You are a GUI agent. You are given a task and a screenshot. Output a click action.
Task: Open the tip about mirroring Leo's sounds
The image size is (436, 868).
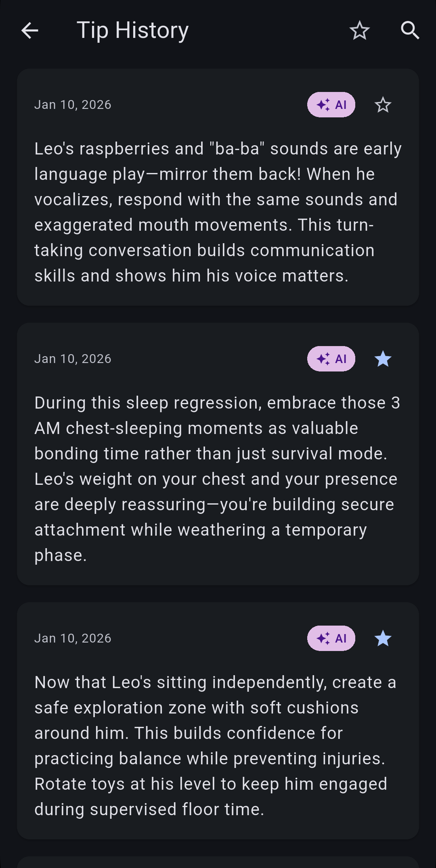pyautogui.click(x=218, y=212)
